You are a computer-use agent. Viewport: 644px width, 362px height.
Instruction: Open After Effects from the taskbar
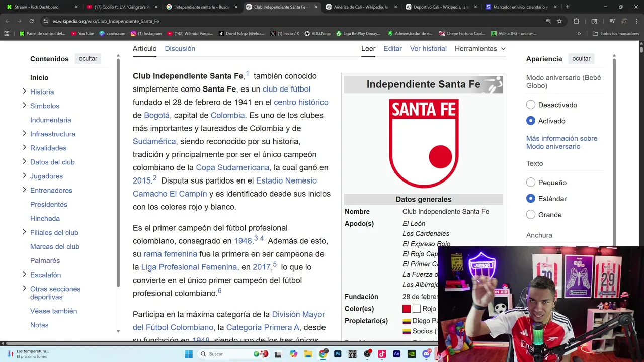pos(396,354)
